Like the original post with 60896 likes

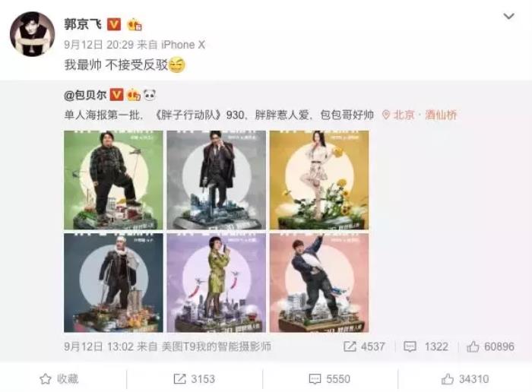(490, 346)
